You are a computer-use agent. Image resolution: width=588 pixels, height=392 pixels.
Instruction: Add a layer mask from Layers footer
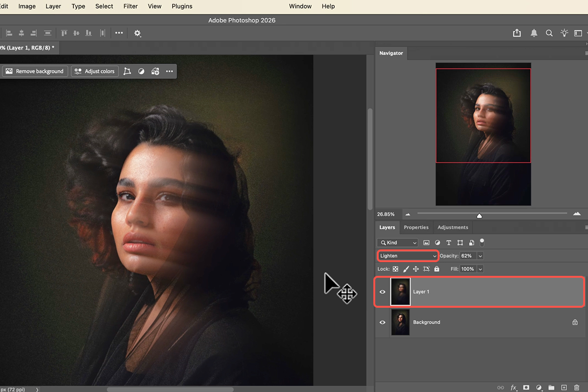tap(526, 388)
